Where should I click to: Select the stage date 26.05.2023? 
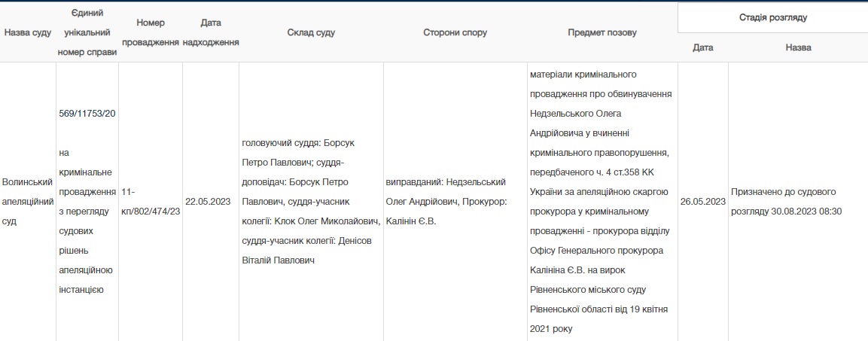[x=702, y=202]
